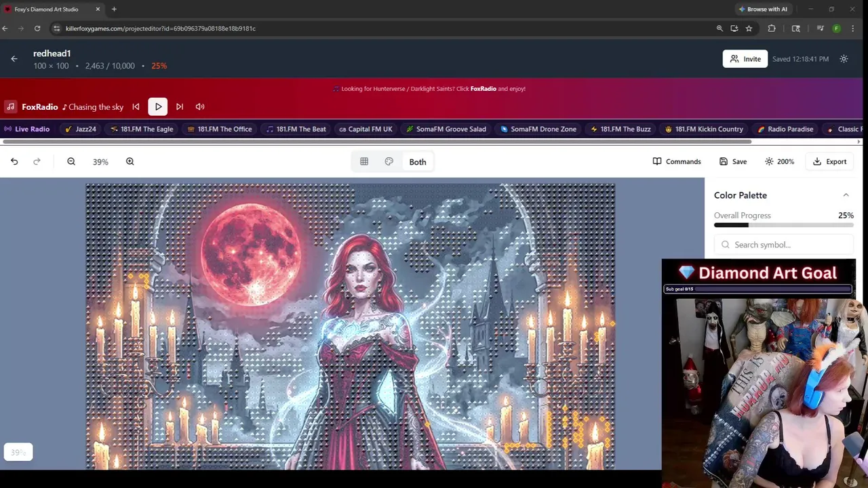This screenshot has height=488, width=868.
Task: Open the browser extensions puzzle icon
Action: (x=772, y=28)
